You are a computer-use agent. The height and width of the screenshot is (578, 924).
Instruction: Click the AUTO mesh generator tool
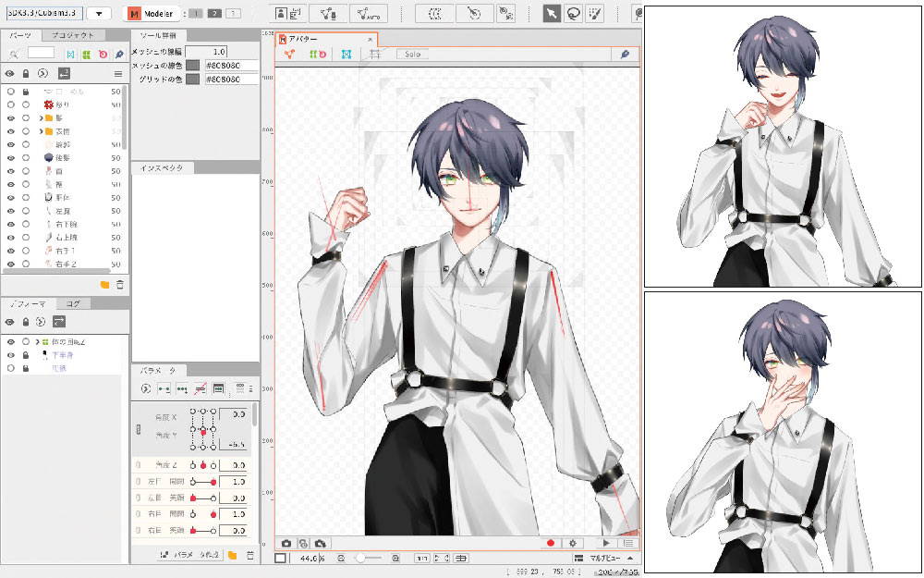pyautogui.click(x=369, y=13)
